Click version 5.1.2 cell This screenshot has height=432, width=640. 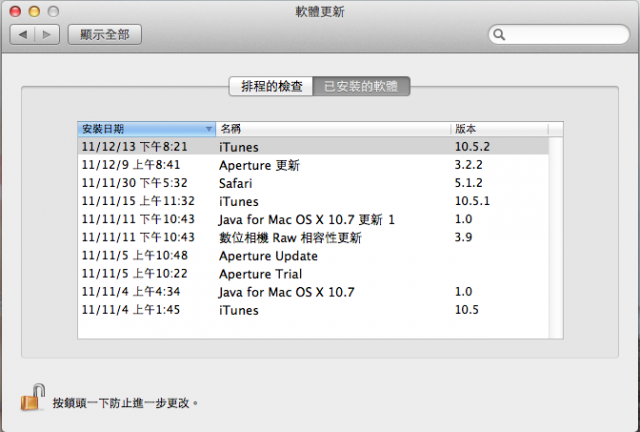click(x=469, y=183)
